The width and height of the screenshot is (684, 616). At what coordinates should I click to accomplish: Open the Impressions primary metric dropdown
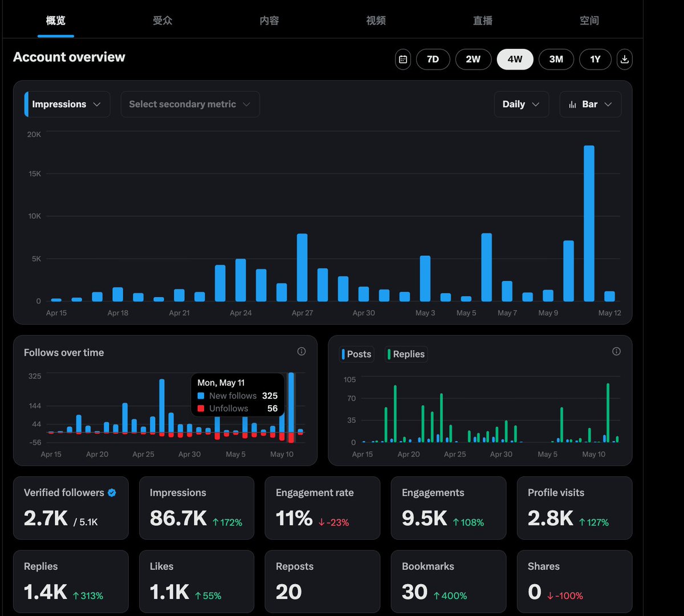click(67, 104)
